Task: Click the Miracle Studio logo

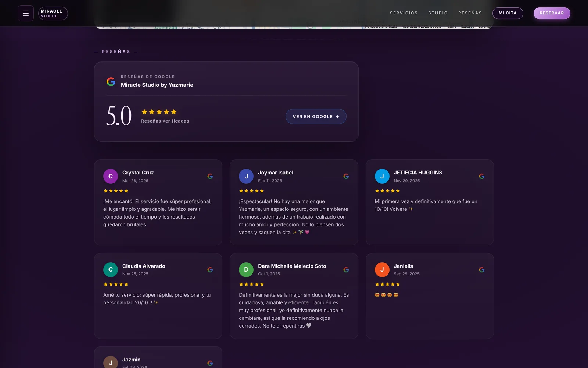Action: pyautogui.click(x=53, y=13)
